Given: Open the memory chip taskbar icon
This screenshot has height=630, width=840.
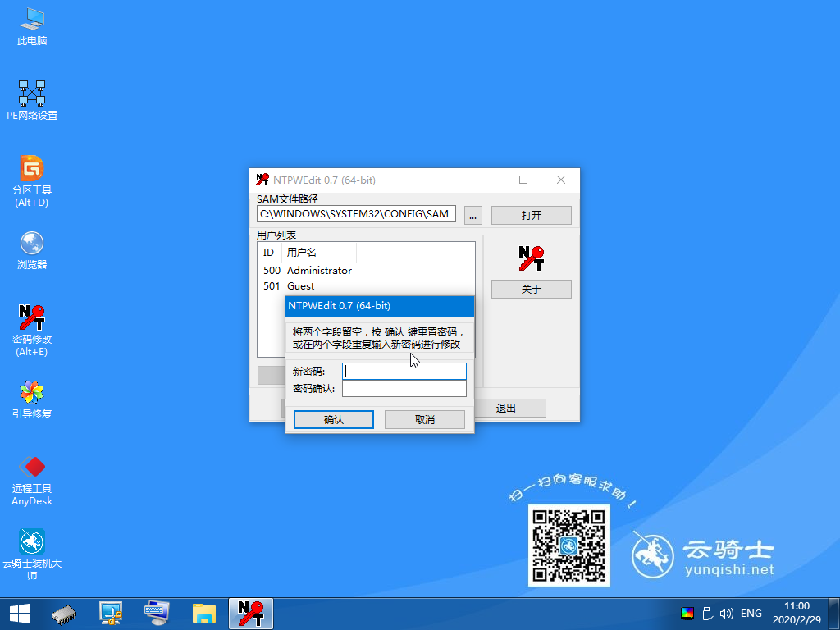Looking at the screenshot, I should (x=64, y=614).
